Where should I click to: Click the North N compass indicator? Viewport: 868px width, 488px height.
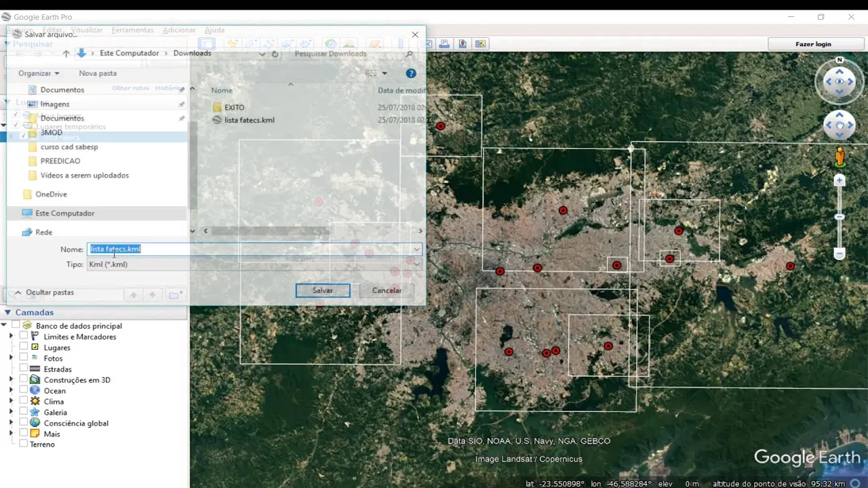[840, 60]
